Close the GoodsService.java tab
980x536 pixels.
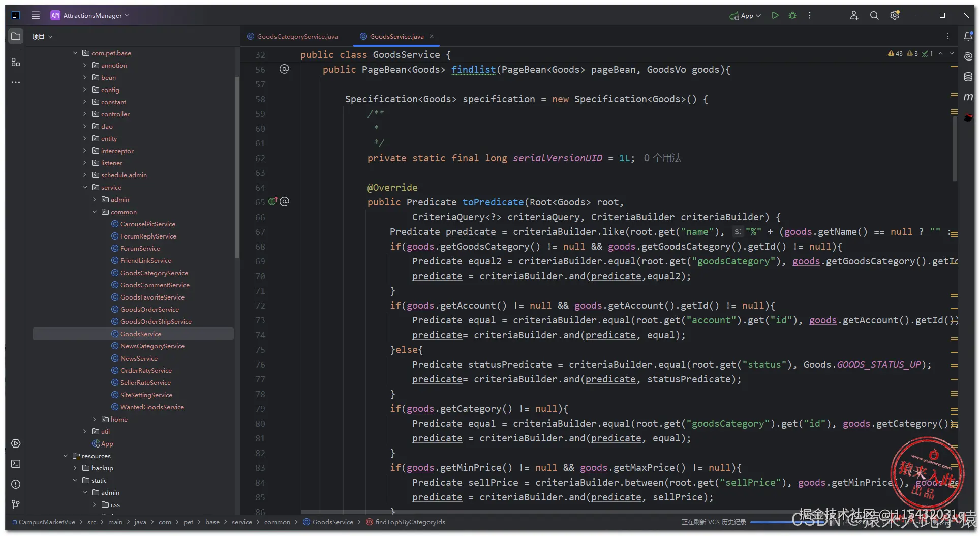point(432,36)
